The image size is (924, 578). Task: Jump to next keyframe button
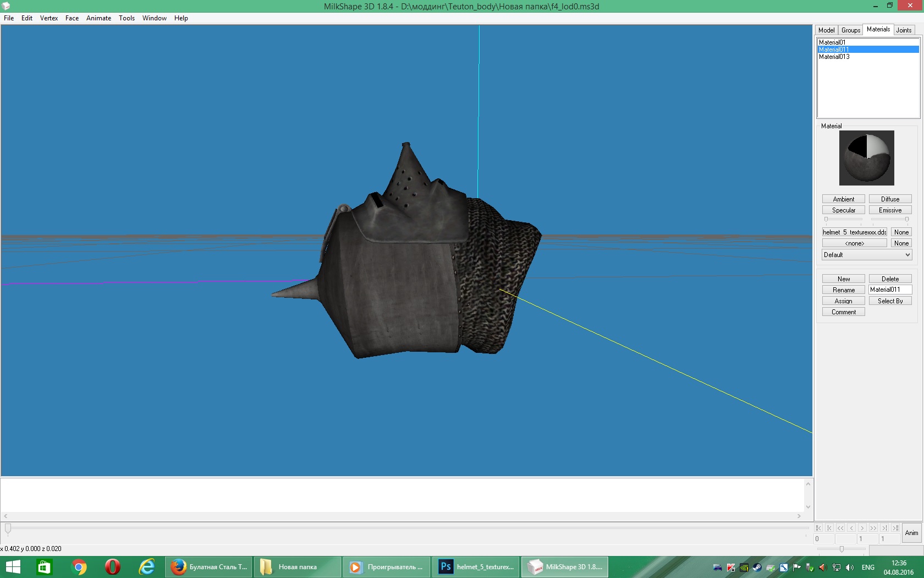(x=884, y=527)
